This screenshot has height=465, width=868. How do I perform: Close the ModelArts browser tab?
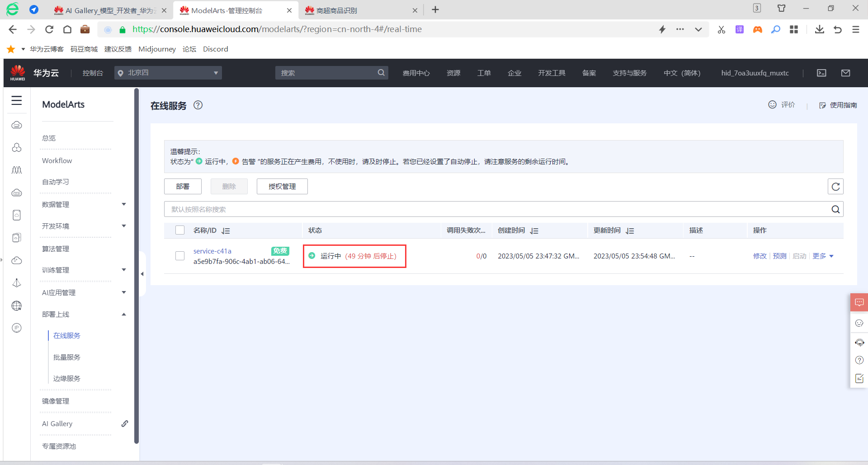click(289, 10)
